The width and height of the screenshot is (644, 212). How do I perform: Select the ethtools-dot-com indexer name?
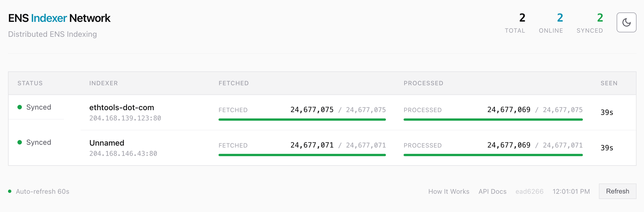[x=122, y=108]
